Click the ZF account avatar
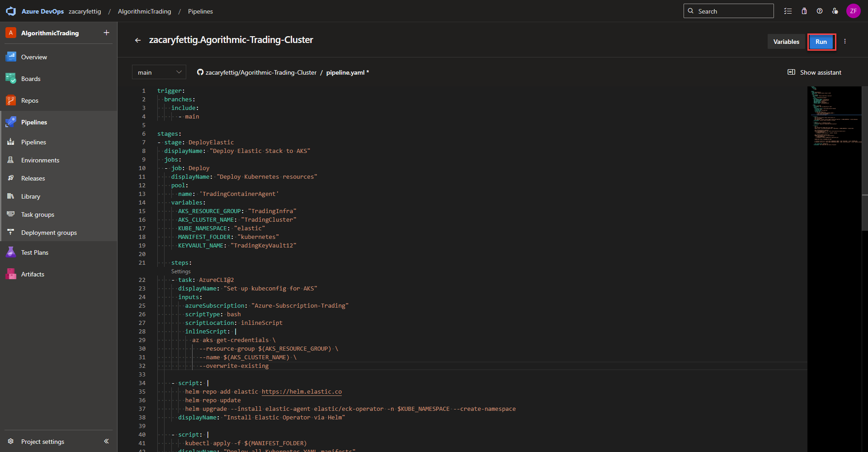This screenshot has height=452, width=868. pyautogui.click(x=853, y=11)
